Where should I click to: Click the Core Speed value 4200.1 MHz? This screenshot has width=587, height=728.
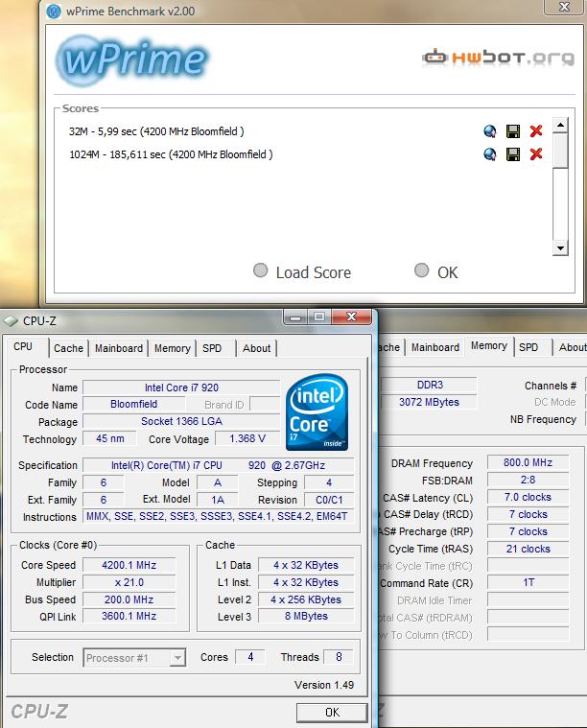(129, 565)
